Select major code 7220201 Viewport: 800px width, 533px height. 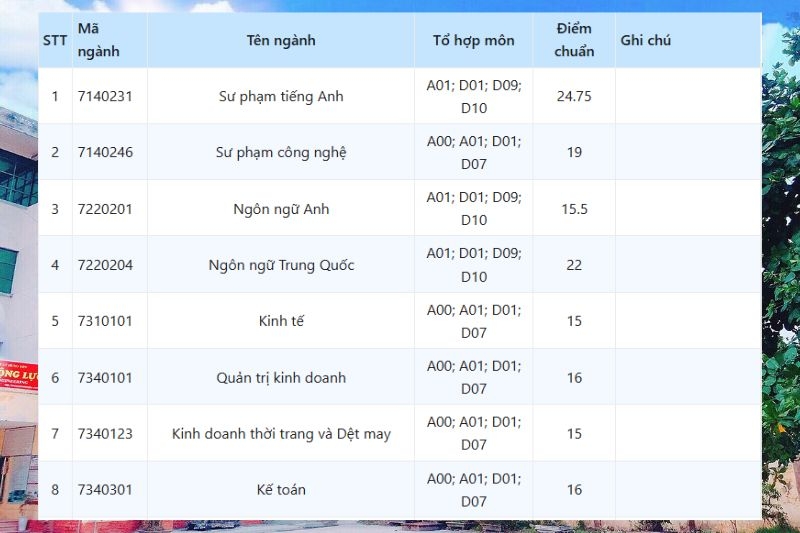tap(105, 209)
